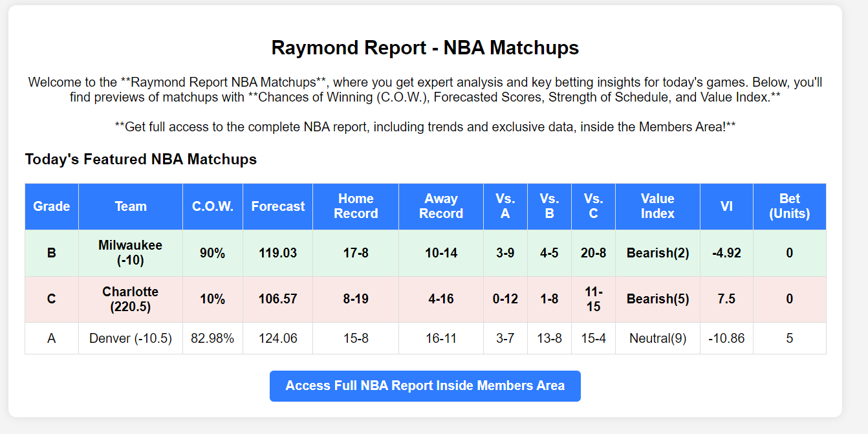Click Access Full NBA Report Inside Members Area button
The width and height of the screenshot is (868, 434).
[x=425, y=385]
